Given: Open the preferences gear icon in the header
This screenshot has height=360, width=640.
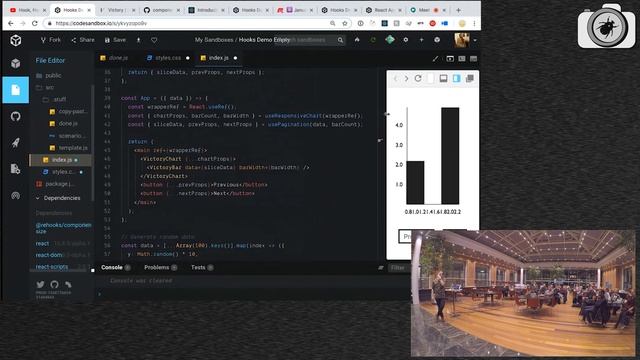Looking at the screenshot, I should pos(406,40).
